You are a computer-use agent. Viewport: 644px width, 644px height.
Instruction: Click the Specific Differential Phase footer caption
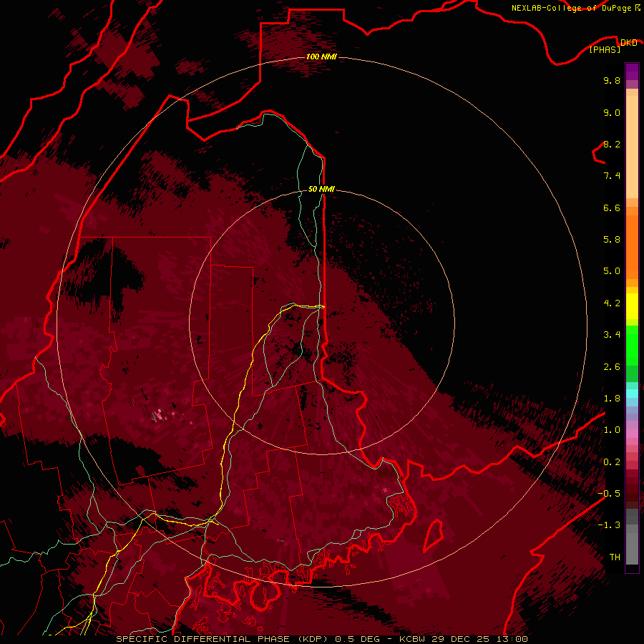tap(321, 639)
